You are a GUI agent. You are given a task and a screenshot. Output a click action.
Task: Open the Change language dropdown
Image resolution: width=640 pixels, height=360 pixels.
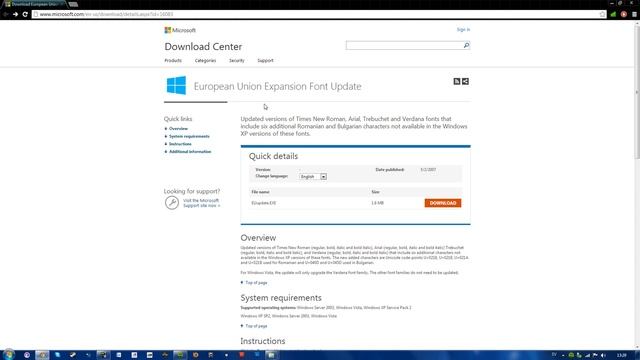[313, 177]
